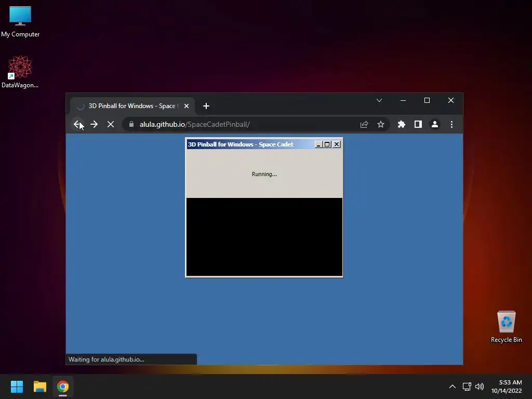The height and width of the screenshot is (399, 532).
Task: Close the 3D Pinball browser tab
Action: point(187,106)
